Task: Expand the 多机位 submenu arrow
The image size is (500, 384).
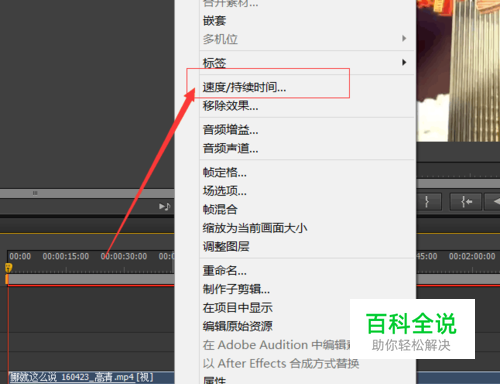Action: (x=404, y=38)
